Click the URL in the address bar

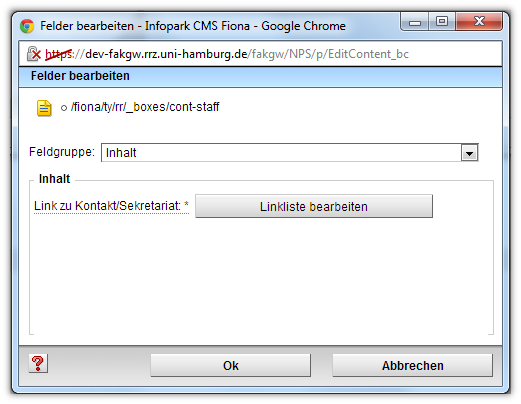[x=227, y=54]
